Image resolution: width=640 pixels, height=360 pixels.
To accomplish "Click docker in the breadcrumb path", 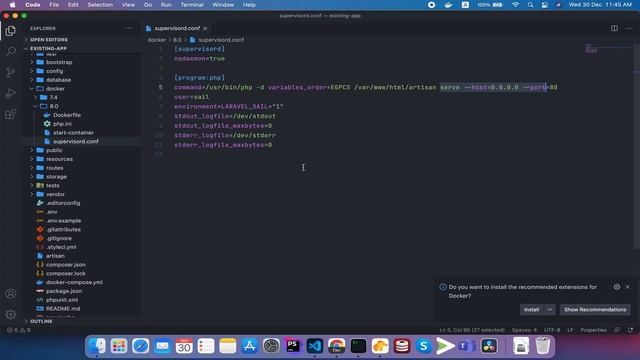I will point(156,40).
